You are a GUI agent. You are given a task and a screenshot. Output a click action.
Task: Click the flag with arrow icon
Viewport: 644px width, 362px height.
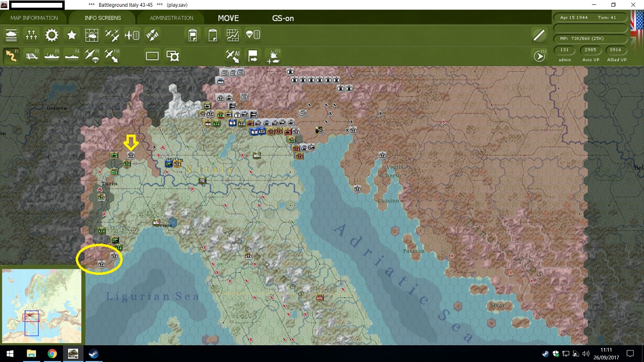[x=253, y=56]
